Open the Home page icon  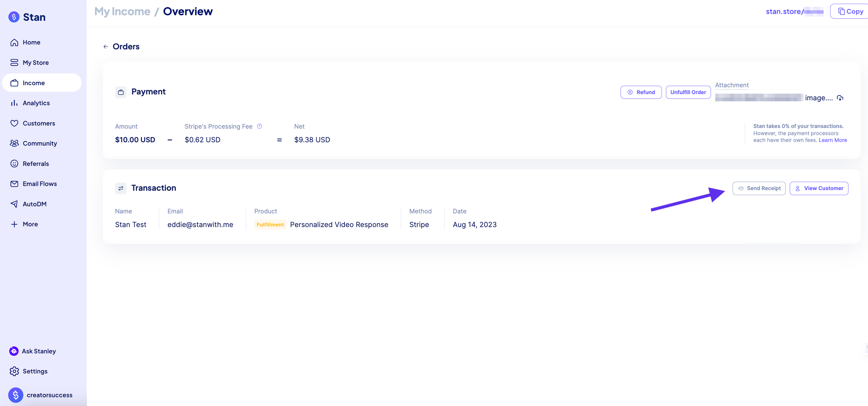click(14, 43)
